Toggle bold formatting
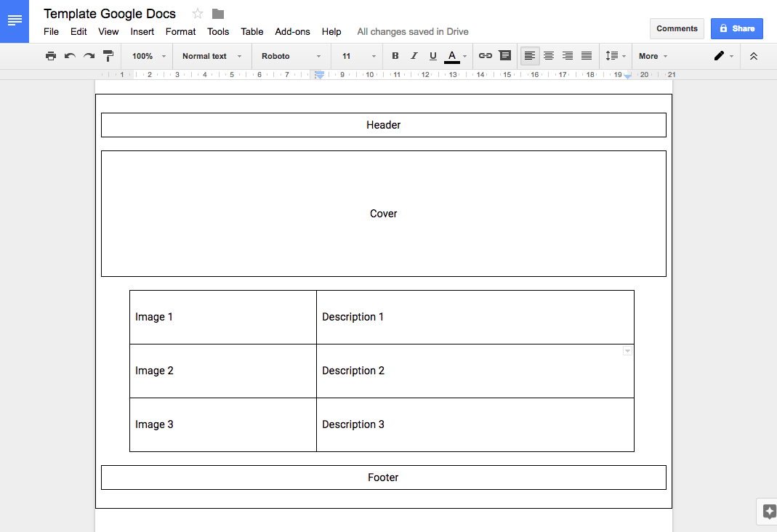 point(395,56)
